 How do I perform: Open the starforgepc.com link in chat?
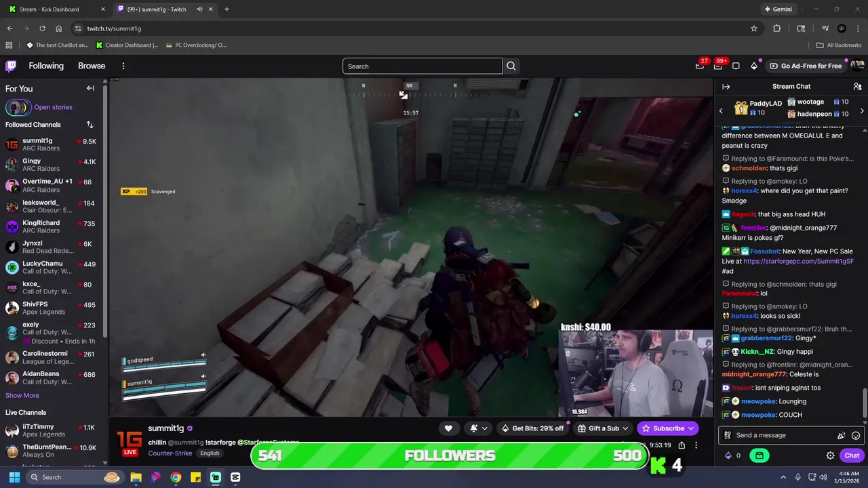(x=798, y=261)
